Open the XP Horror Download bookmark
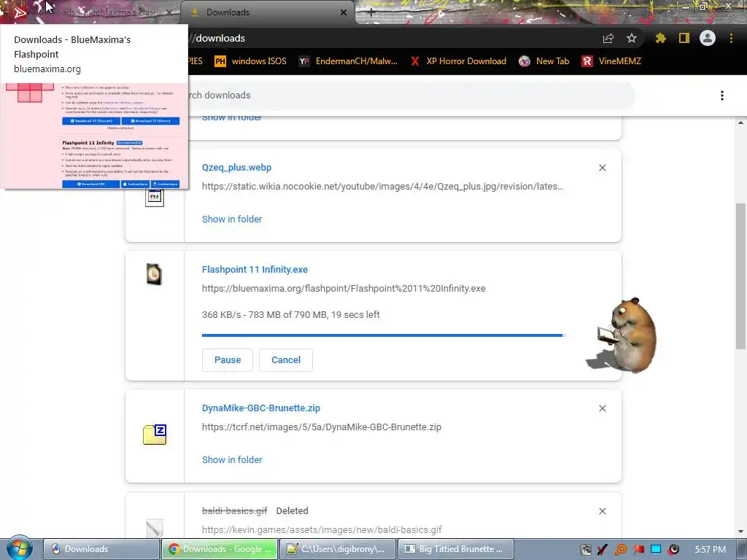 [x=459, y=61]
